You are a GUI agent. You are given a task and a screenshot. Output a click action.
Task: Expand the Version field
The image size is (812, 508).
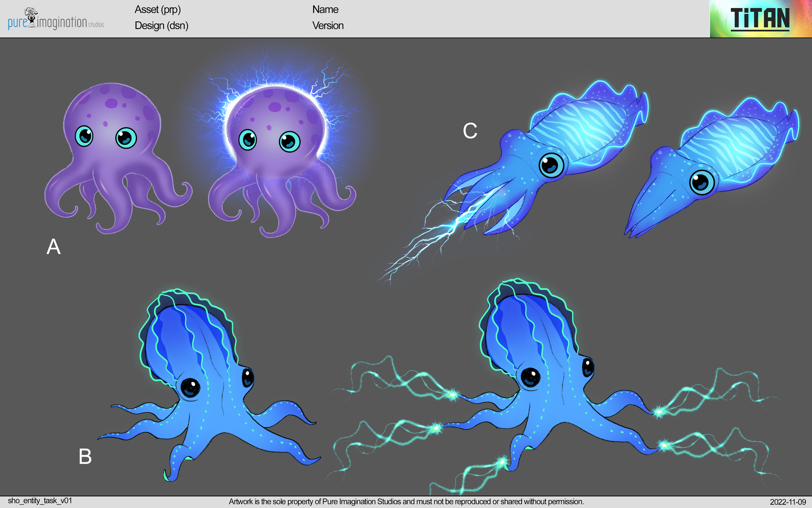click(328, 26)
